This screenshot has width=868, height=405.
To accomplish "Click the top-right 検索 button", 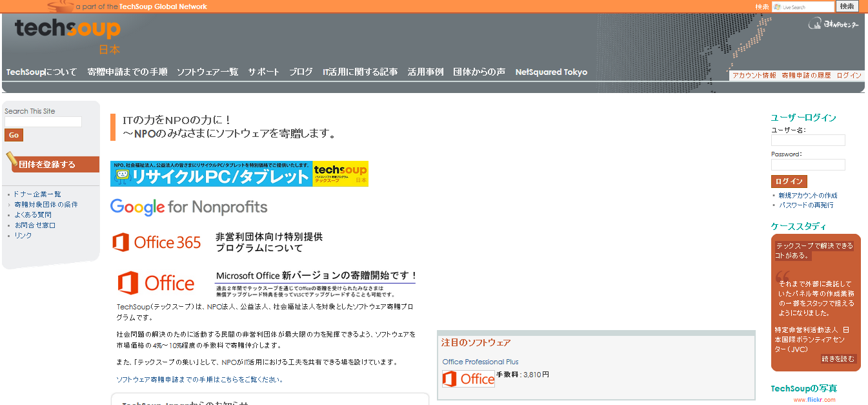I will (847, 6).
